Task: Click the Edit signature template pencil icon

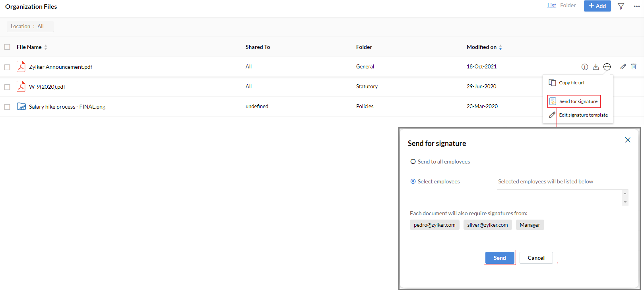Action: [x=552, y=115]
